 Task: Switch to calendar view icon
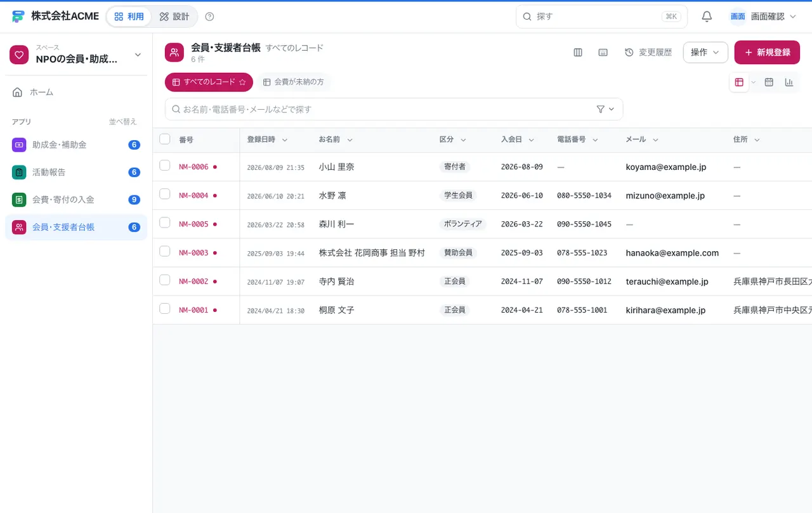pyautogui.click(x=769, y=82)
